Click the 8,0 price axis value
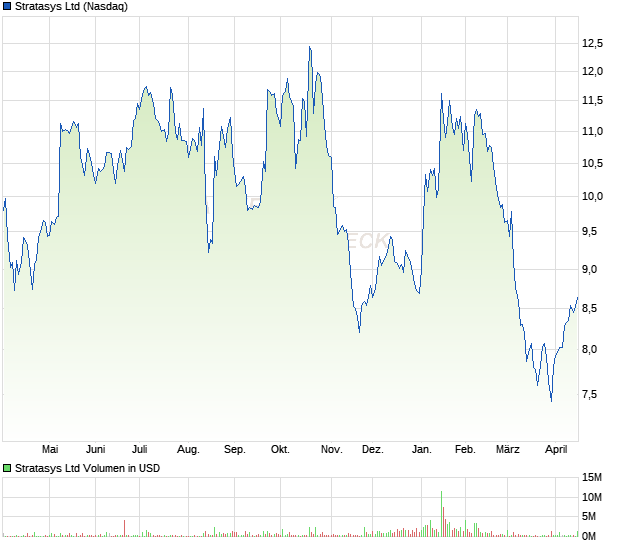The height and width of the screenshot is (546, 620). 589,350
